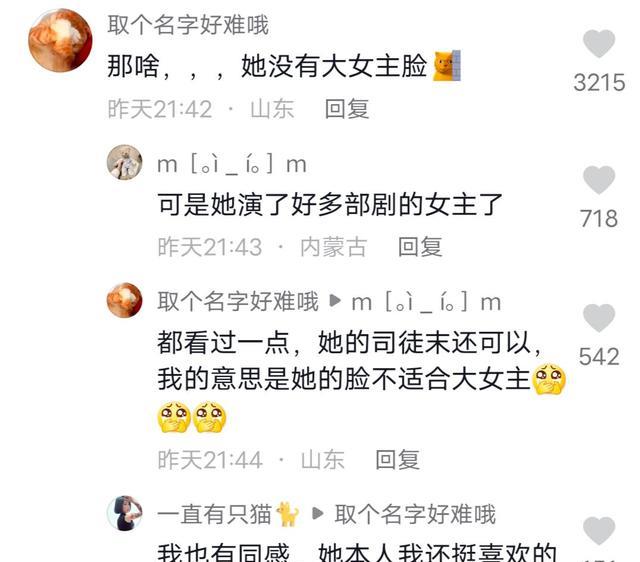
Task: Open avatar of top commenter 取个名字好难哦
Action: 60,40
